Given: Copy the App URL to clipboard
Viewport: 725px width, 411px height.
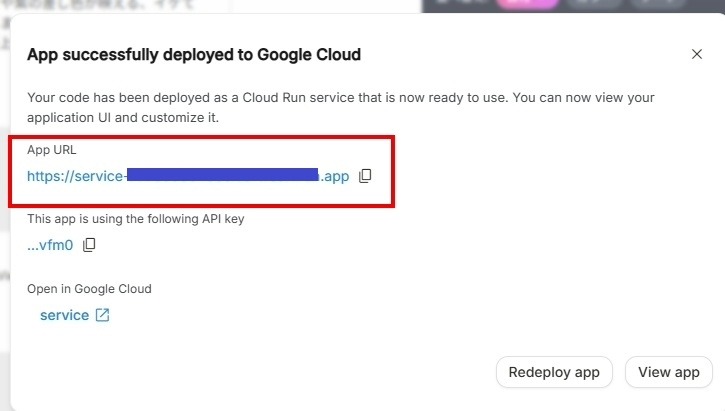Looking at the screenshot, I should click(x=365, y=176).
